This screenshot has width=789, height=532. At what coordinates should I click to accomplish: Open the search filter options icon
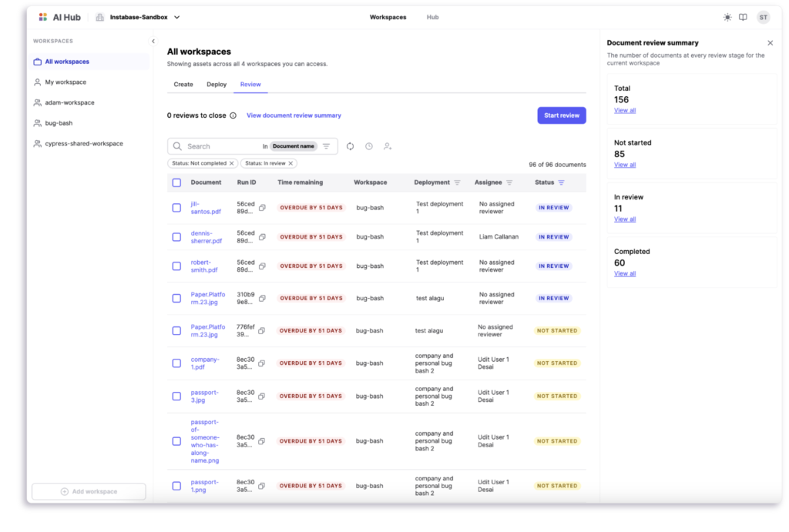click(x=327, y=146)
